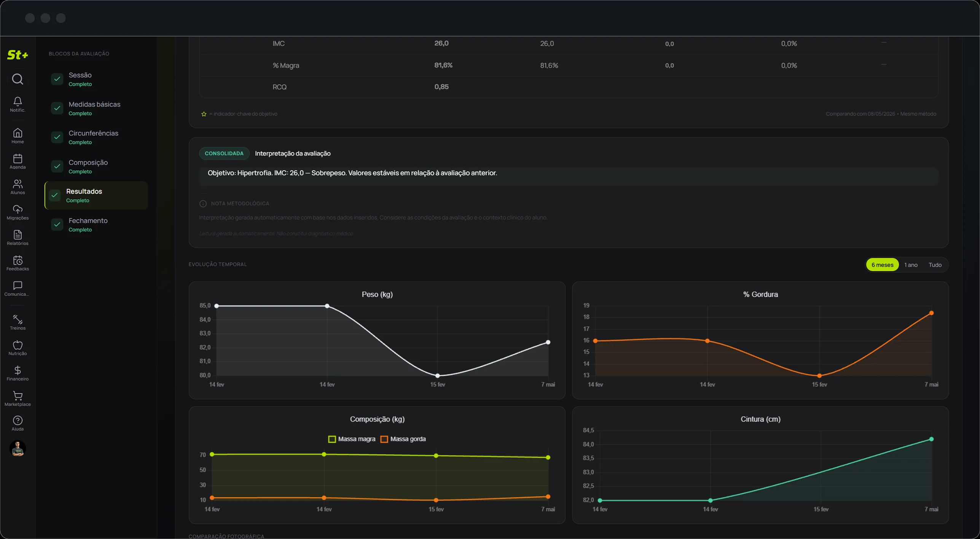The width and height of the screenshot is (980, 539).
Task: Open the Relatórios document icon
Action: coord(18,234)
